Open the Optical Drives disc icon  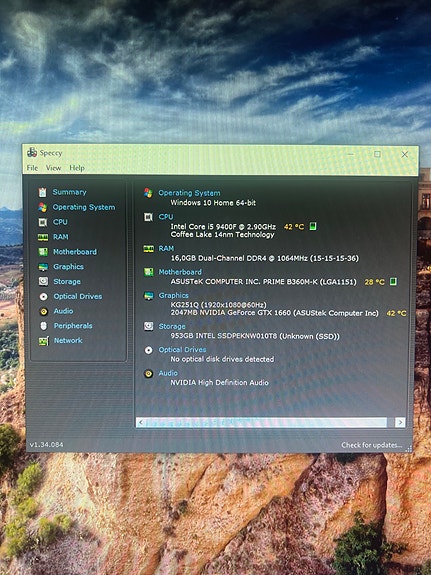click(x=43, y=296)
